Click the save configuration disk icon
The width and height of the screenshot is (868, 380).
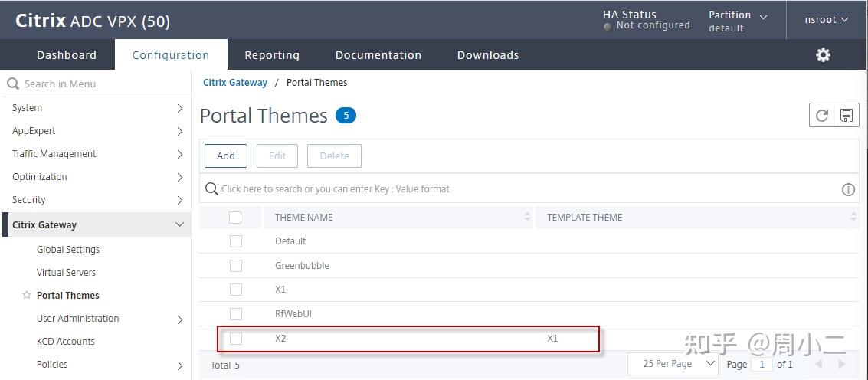847,115
